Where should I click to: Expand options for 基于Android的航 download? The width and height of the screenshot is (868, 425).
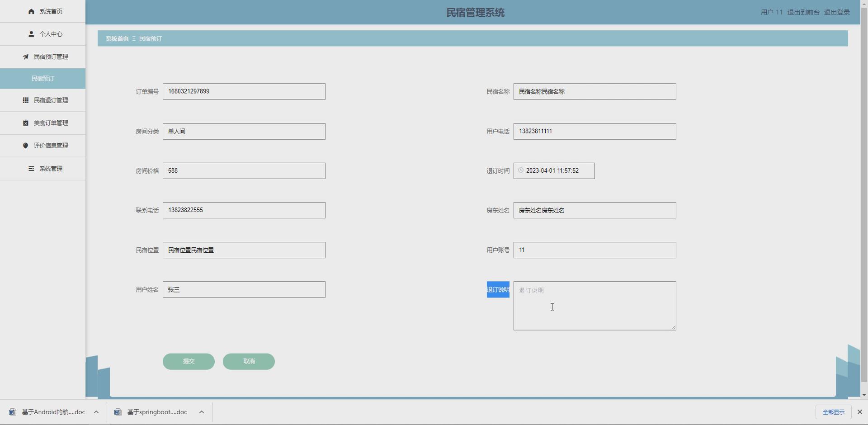click(96, 412)
